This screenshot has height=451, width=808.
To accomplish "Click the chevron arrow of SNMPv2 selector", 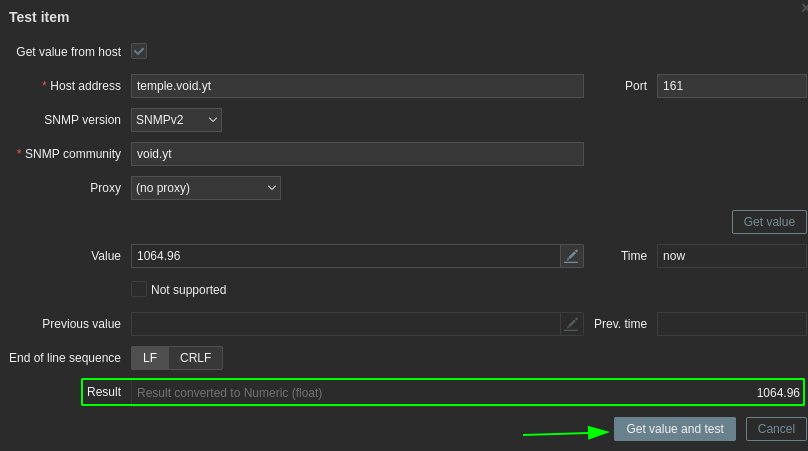I will 212,120.
